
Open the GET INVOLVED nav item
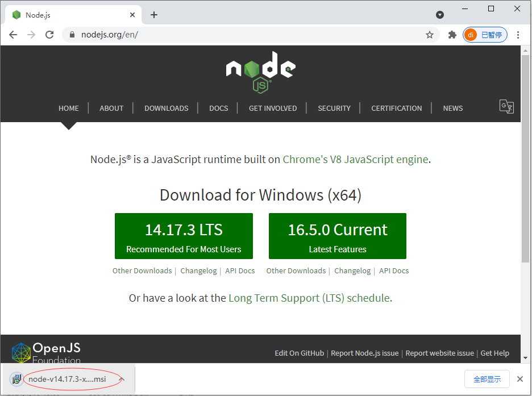pyautogui.click(x=273, y=108)
